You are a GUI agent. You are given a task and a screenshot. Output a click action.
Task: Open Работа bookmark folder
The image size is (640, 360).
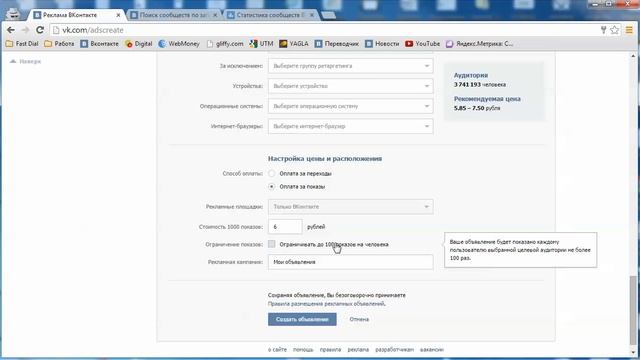point(59,44)
